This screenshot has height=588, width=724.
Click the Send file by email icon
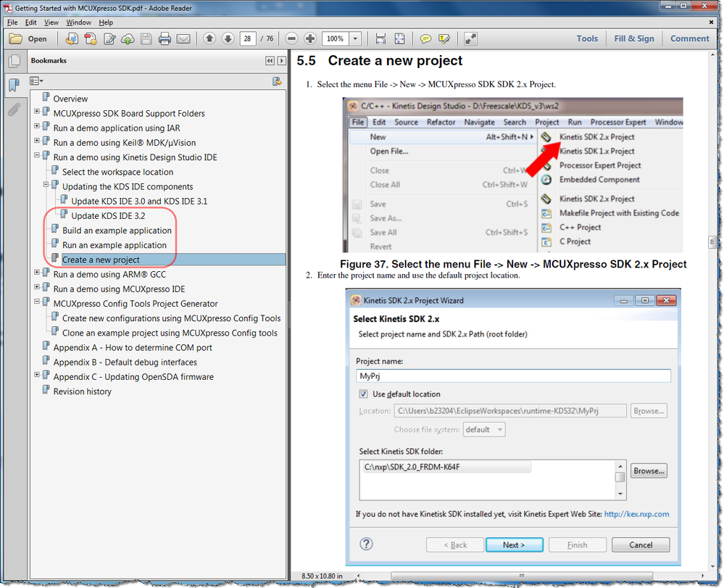tap(183, 39)
